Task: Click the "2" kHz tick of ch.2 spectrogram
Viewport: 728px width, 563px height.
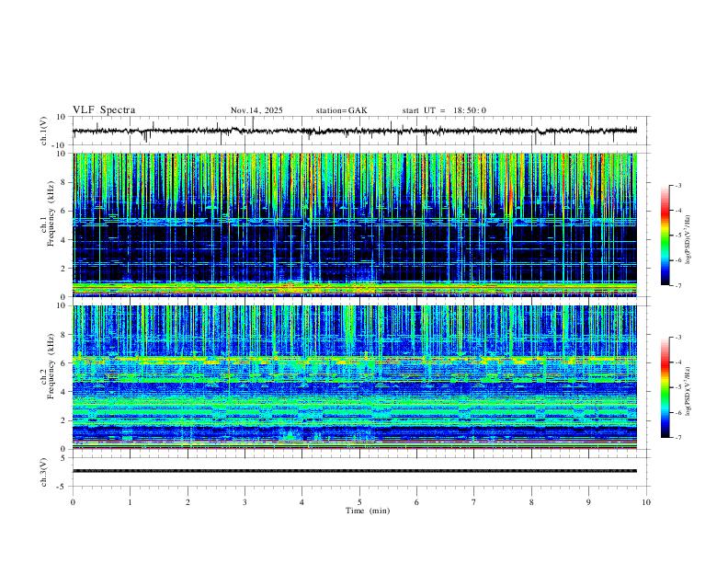Action: coord(64,420)
